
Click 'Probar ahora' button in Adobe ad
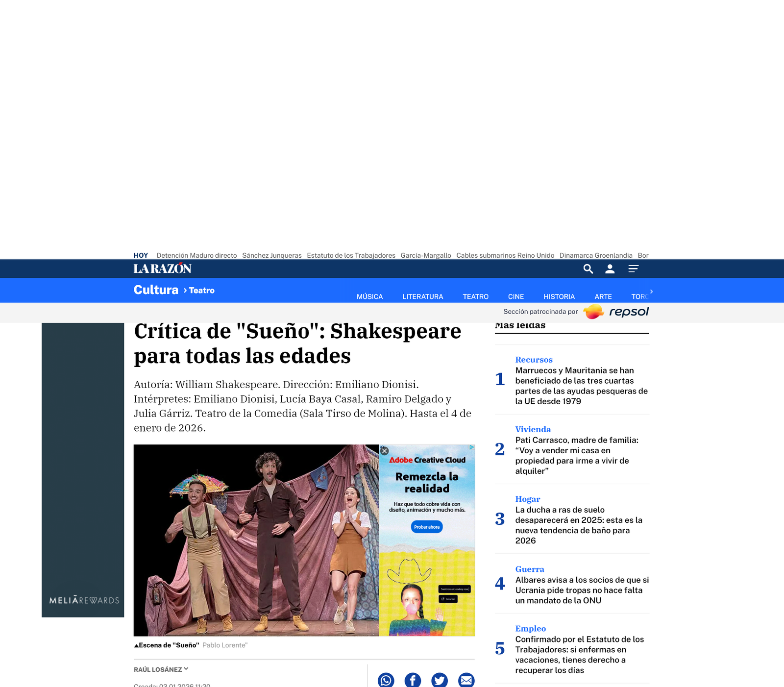[427, 527]
